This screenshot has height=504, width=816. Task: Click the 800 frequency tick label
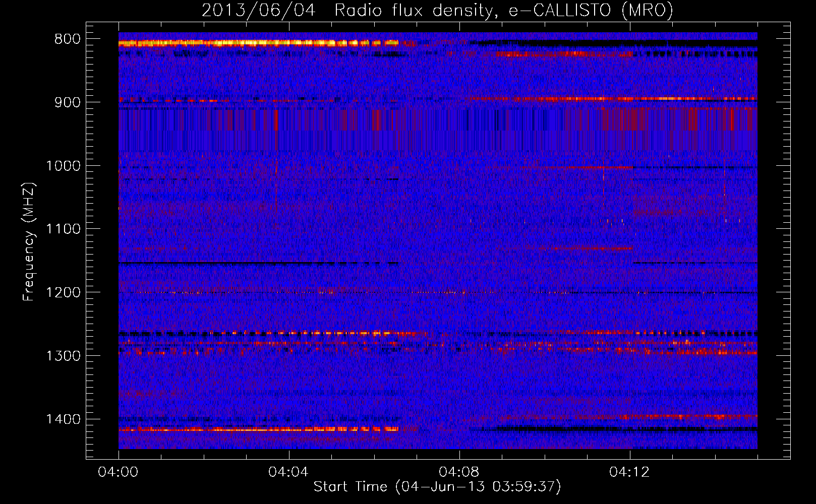pos(67,39)
